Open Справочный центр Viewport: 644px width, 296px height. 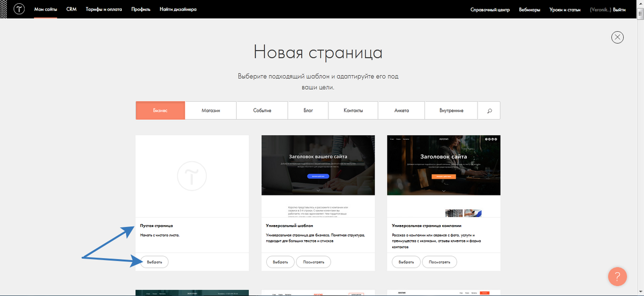pos(490,10)
